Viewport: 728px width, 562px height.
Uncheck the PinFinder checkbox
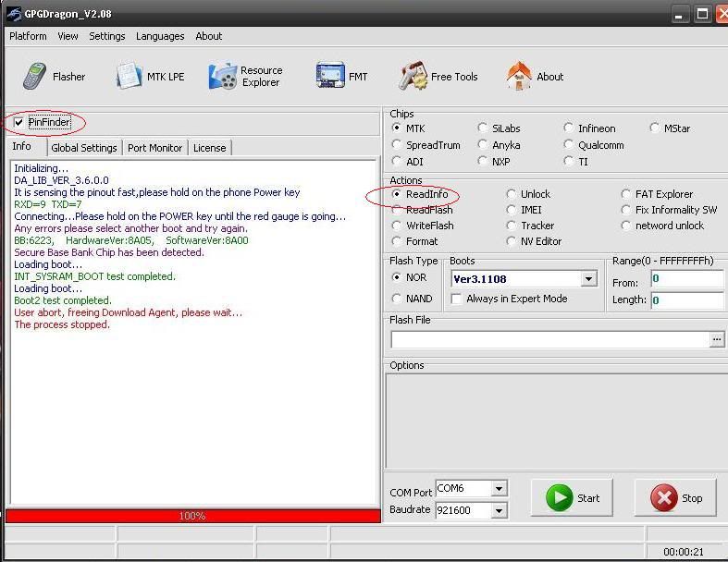pos(19,122)
